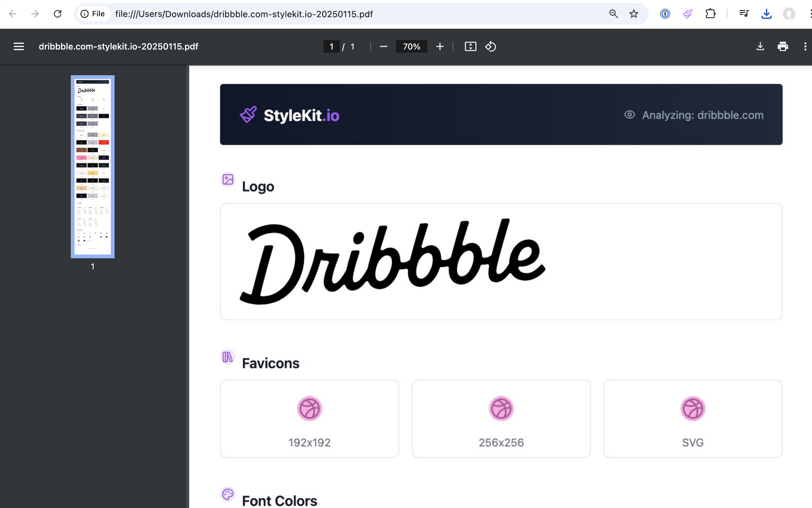Click the eye icon beside Analyzing
The height and width of the screenshot is (508, 812).
point(630,115)
